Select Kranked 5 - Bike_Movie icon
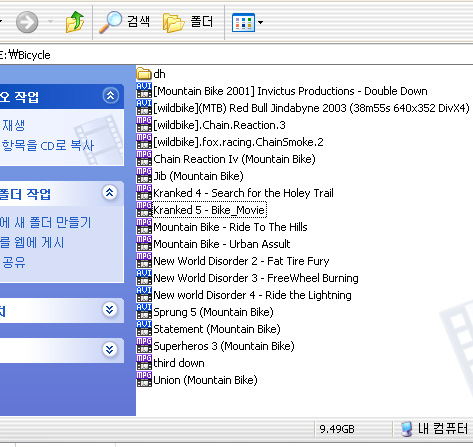Viewport: 473px width, 447px height. coord(144,210)
